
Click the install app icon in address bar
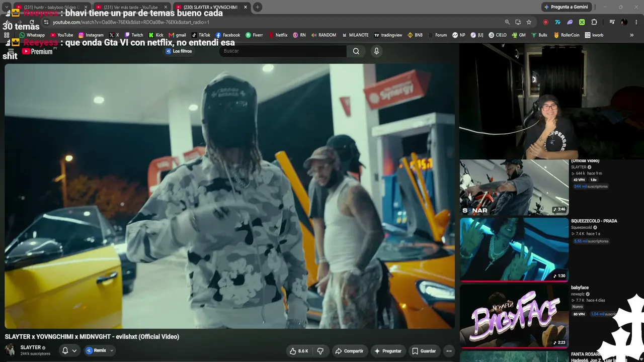click(x=518, y=22)
